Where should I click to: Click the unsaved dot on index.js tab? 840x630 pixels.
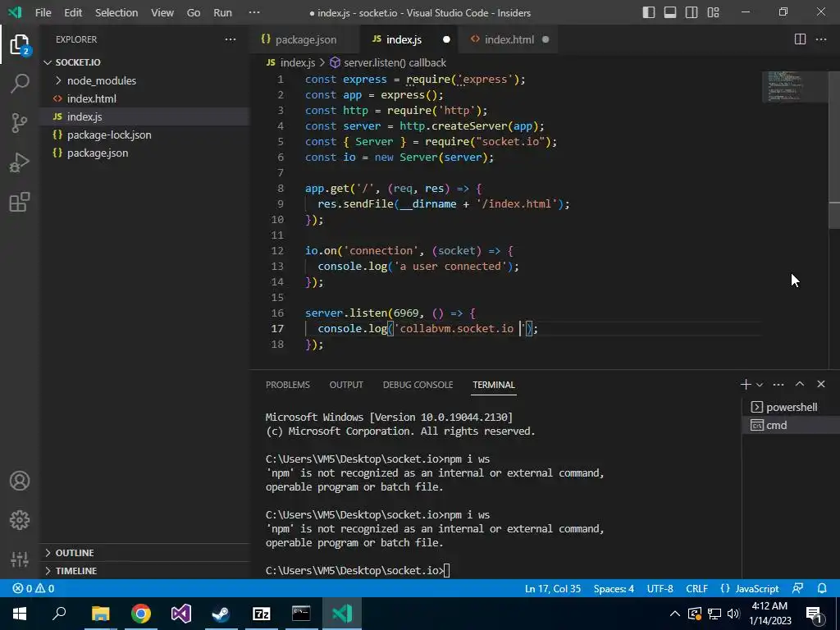click(446, 39)
